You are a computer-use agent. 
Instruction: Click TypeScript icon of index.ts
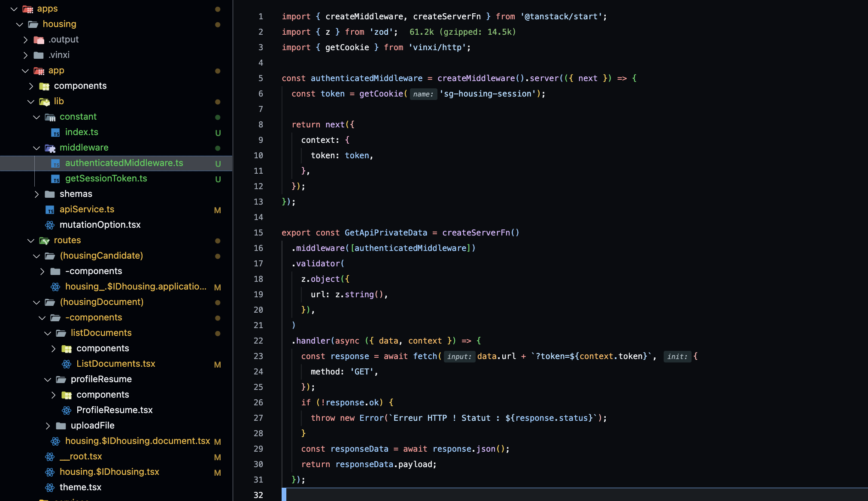click(x=55, y=133)
